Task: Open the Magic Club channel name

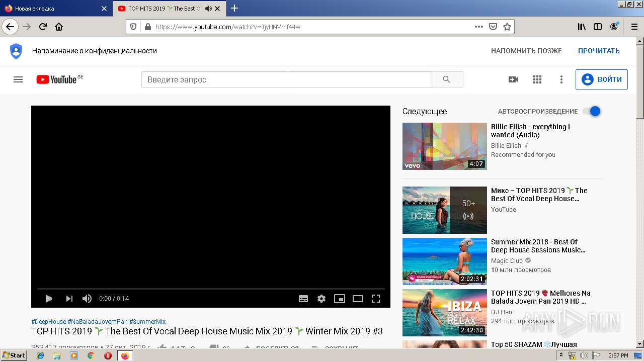Action: [507, 261]
